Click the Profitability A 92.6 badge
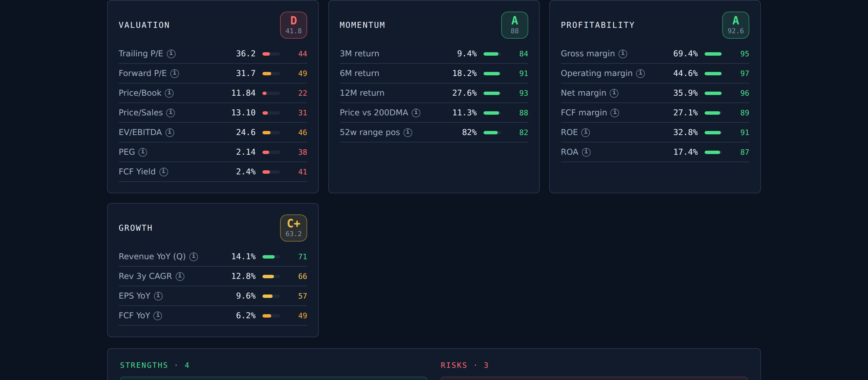The width and height of the screenshot is (868, 380). click(736, 25)
